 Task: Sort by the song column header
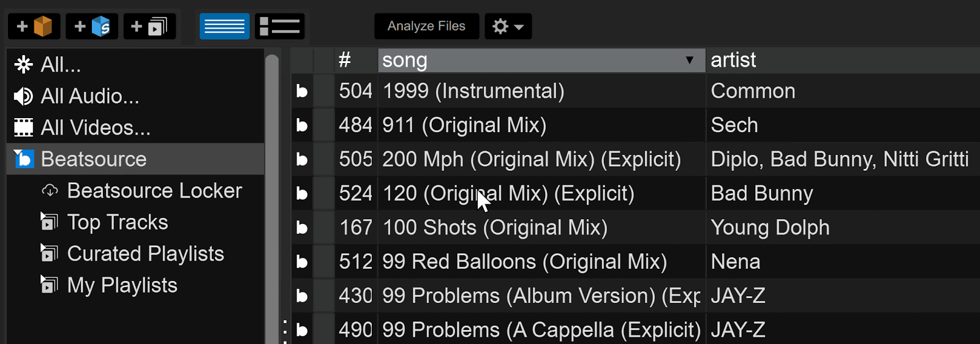(541, 60)
